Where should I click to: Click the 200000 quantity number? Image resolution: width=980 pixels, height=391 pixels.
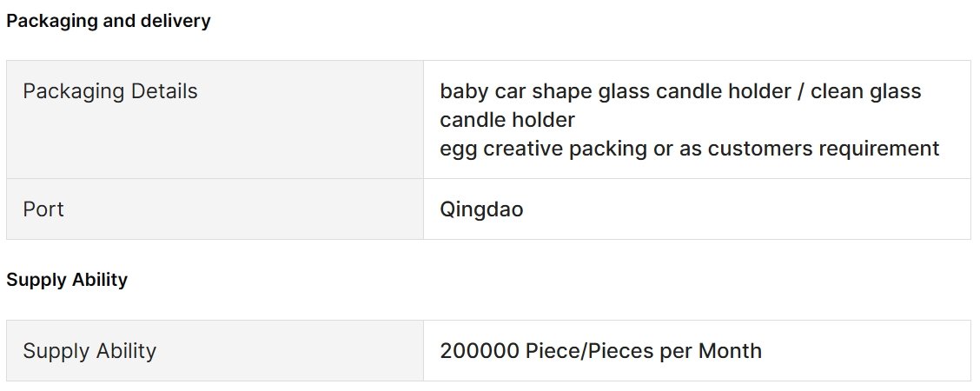click(480, 351)
